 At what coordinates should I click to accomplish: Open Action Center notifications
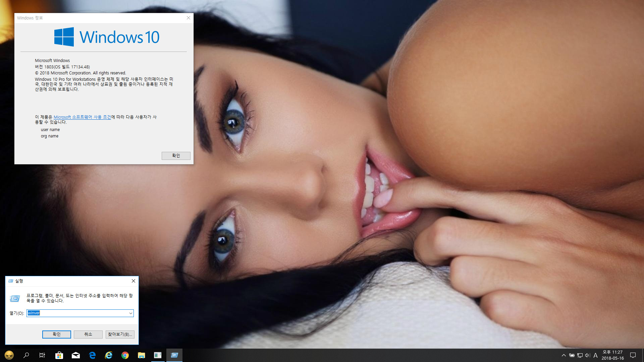tap(633, 355)
